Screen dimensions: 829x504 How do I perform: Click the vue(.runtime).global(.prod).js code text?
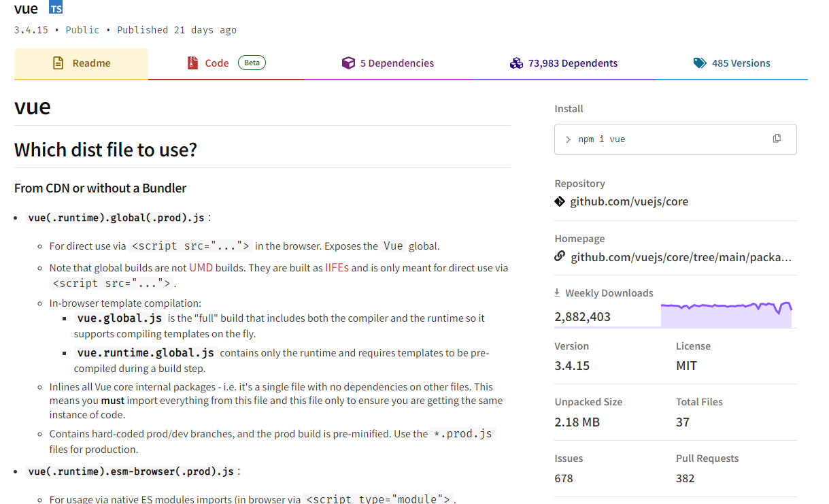tap(116, 218)
